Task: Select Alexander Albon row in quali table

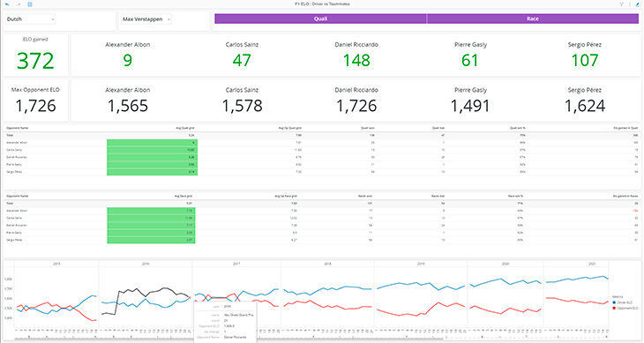Action: coord(322,142)
